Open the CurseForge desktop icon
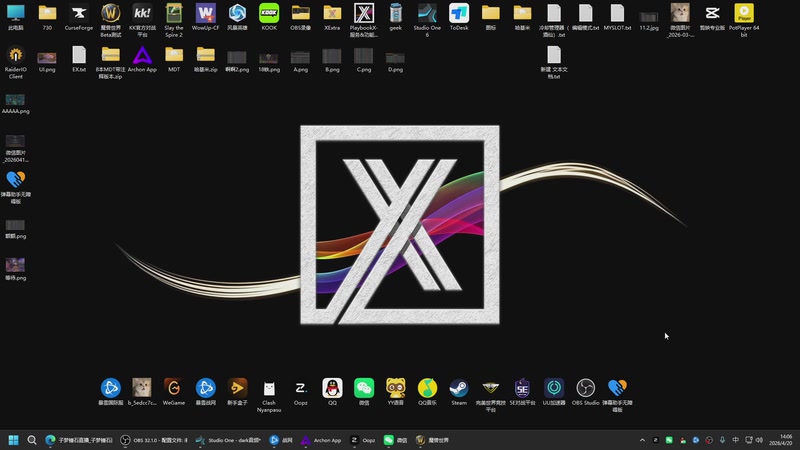The width and height of the screenshot is (800, 450). 79,17
